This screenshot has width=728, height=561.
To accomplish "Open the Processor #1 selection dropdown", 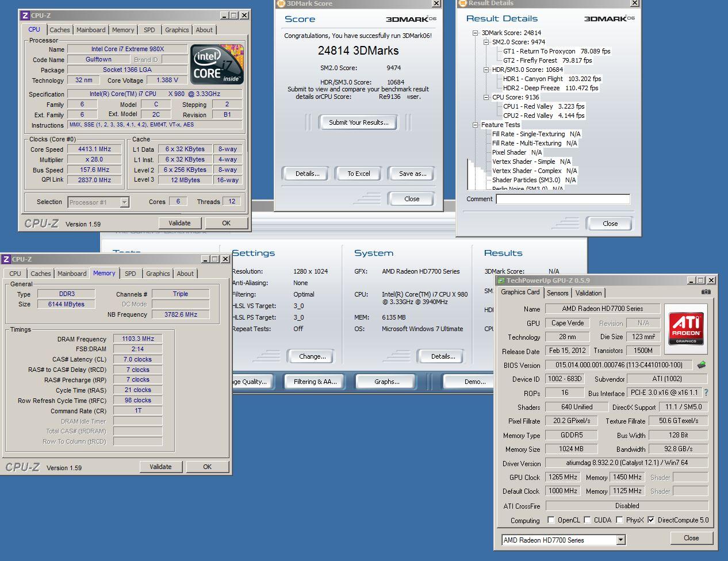I will tap(124, 202).
